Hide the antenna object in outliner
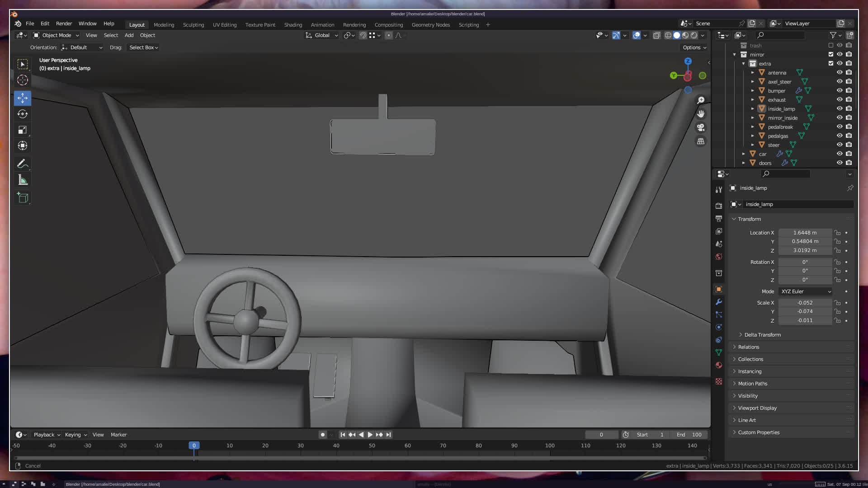868x488 pixels. [840, 72]
